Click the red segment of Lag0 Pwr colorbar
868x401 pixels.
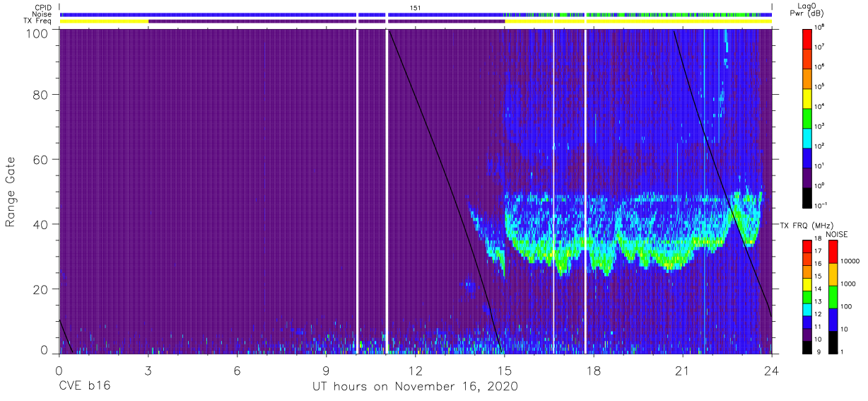coord(808,38)
